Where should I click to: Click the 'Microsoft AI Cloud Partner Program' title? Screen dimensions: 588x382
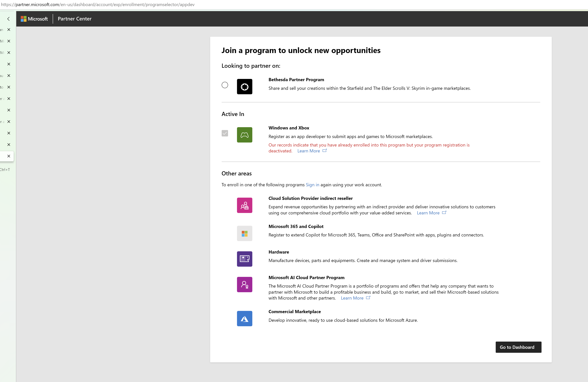click(306, 278)
